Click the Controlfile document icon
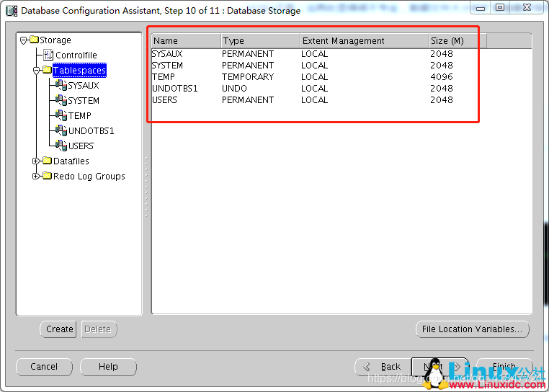The image size is (549, 392). tap(48, 55)
